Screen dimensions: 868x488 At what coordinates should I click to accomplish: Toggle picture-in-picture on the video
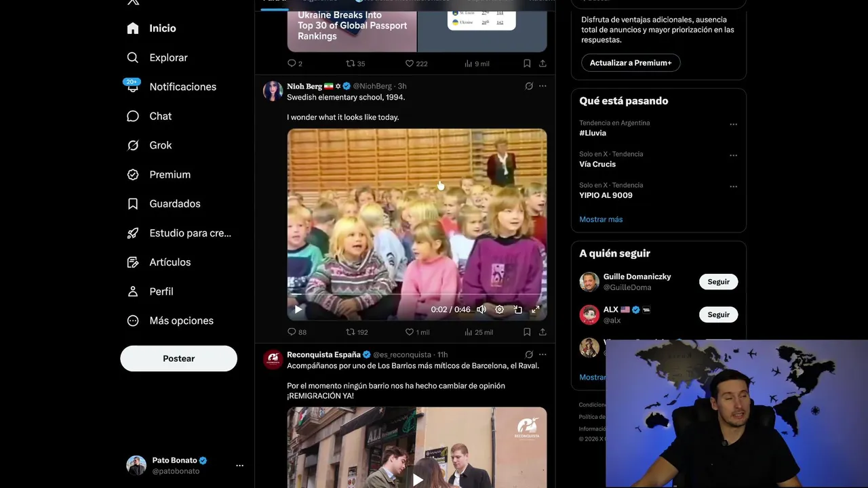click(x=517, y=309)
